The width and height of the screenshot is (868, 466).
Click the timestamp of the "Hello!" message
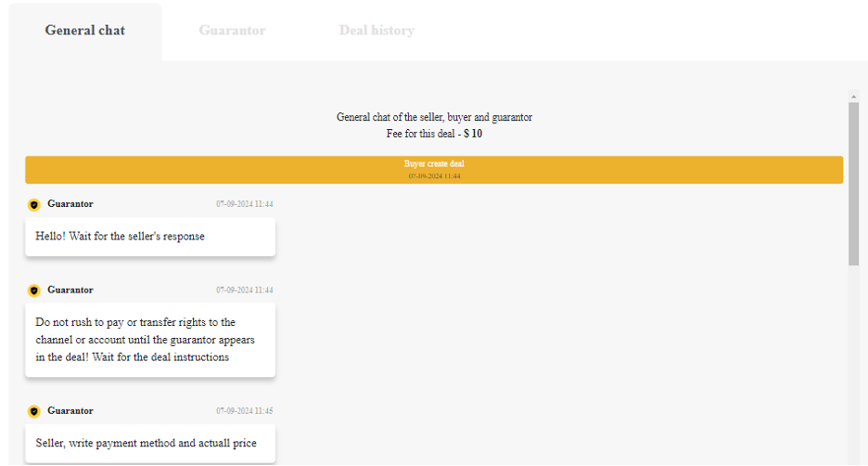[x=245, y=204]
